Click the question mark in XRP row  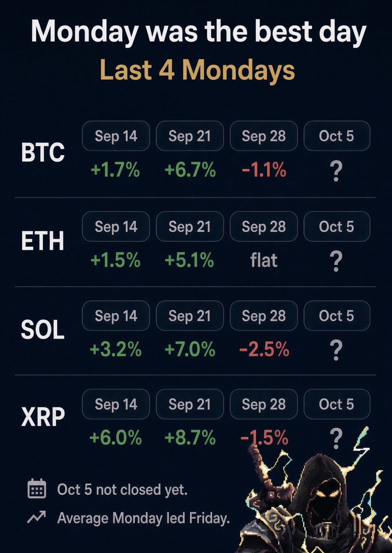tap(336, 438)
